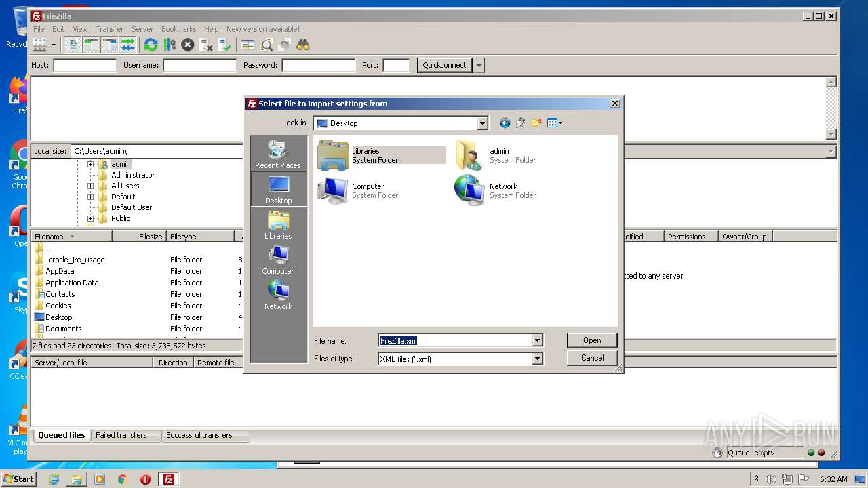The image size is (868, 488).
Task: Click the Username input field
Action: (199, 65)
